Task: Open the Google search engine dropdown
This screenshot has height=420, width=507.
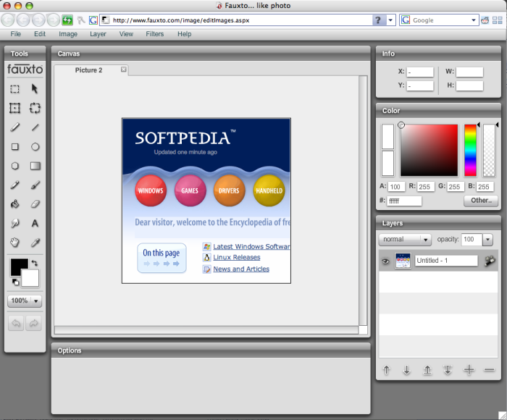Action: [474, 20]
